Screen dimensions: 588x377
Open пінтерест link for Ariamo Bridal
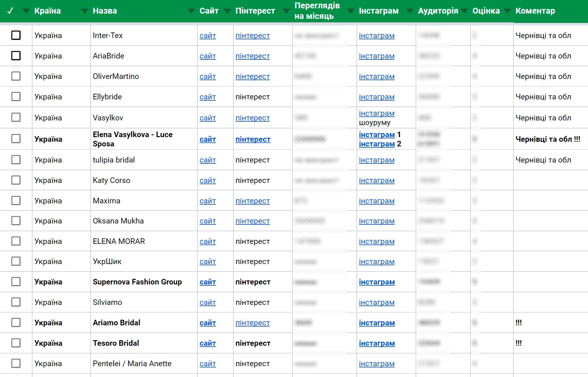253,323
